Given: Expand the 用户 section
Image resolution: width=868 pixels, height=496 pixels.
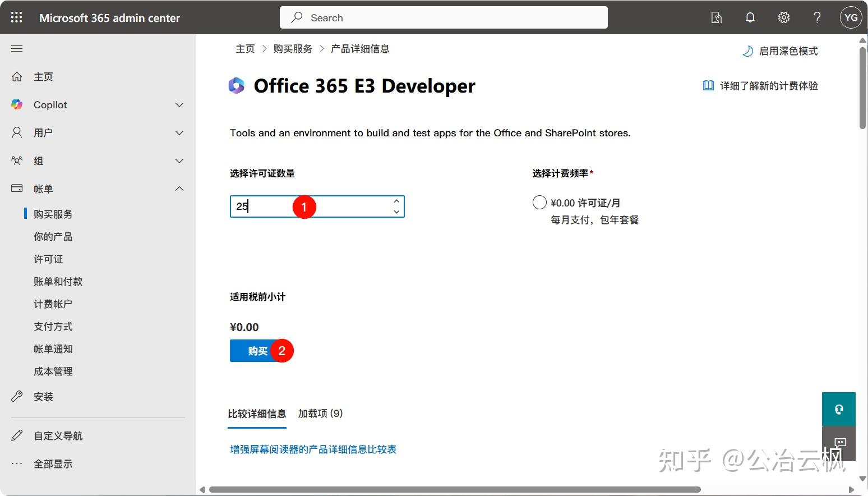Looking at the screenshot, I should coord(179,132).
